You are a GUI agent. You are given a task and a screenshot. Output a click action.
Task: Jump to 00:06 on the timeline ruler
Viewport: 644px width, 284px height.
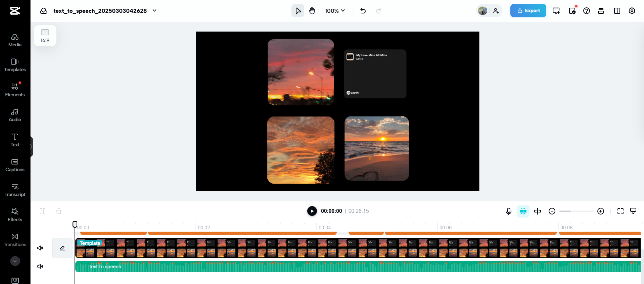(446, 228)
